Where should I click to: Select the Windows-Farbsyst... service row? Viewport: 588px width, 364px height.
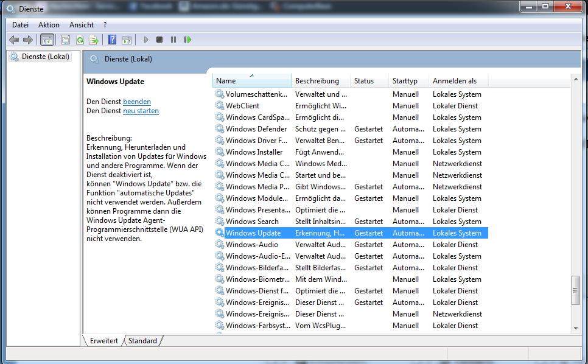coord(351,326)
